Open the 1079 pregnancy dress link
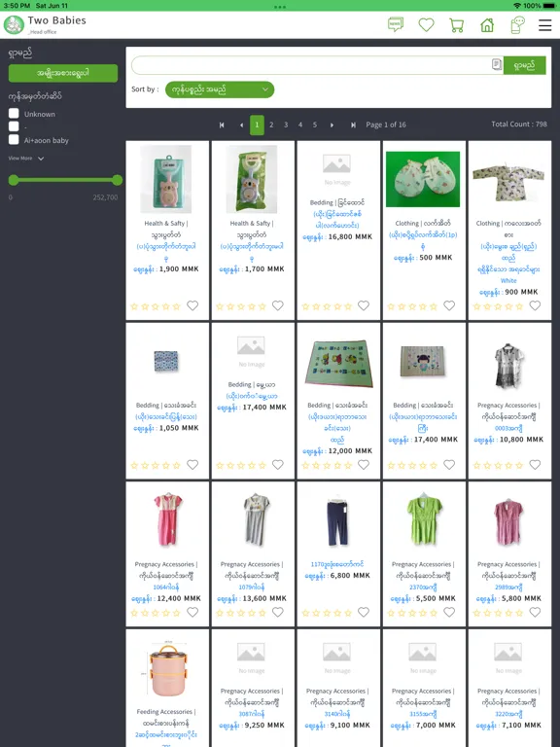560x747 pixels. coord(252,587)
